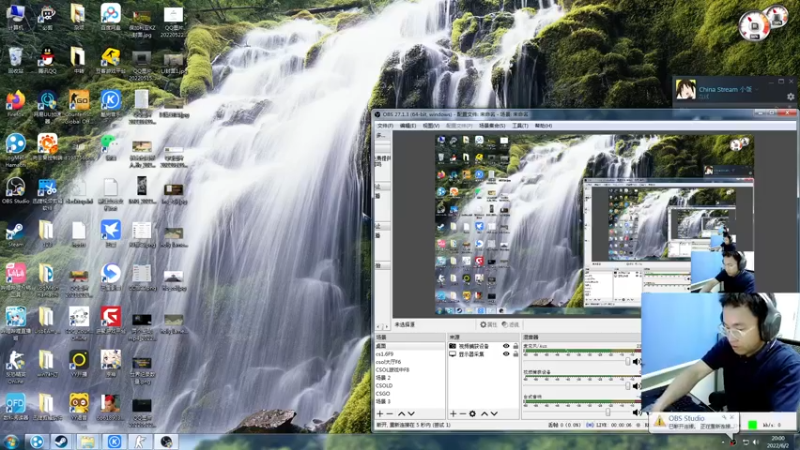Select the 场景 3 scene
Viewport: 800px width, 450px height.
coord(410,402)
